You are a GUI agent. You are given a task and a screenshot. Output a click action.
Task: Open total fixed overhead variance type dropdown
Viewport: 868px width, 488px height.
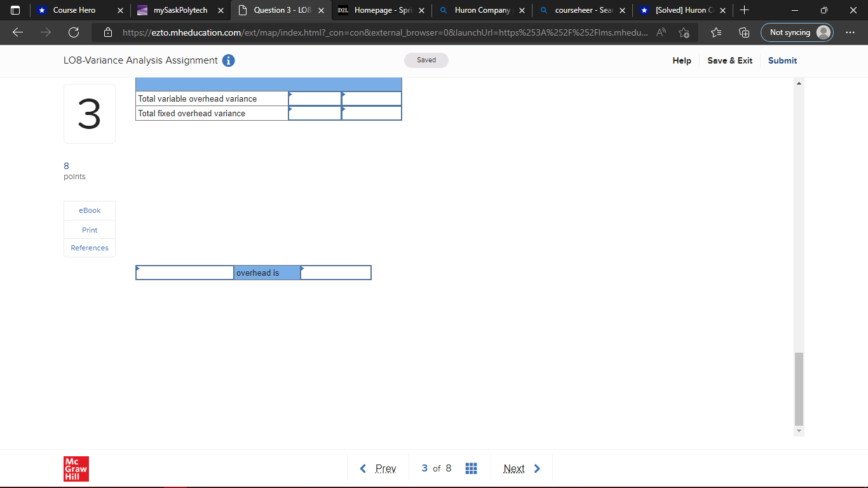coord(371,113)
